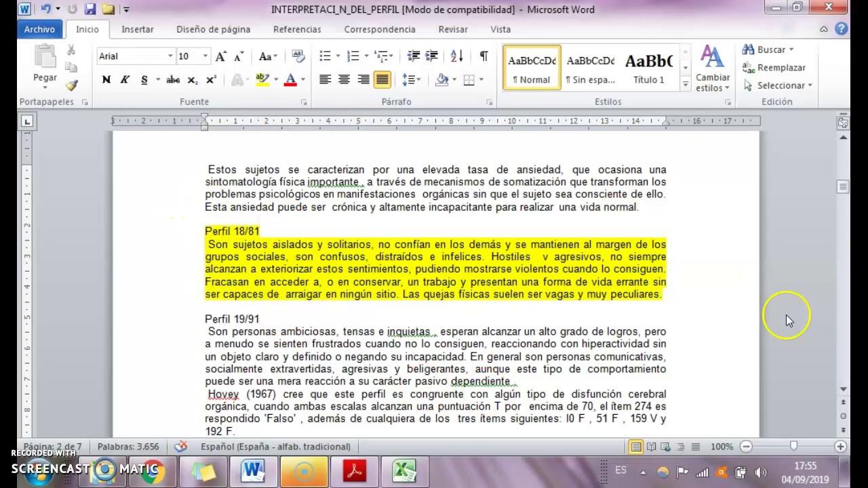This screenshot has width=868, height=488.
Task: Open Adobe Reader from the taskbar
Action: click(354, 470)
